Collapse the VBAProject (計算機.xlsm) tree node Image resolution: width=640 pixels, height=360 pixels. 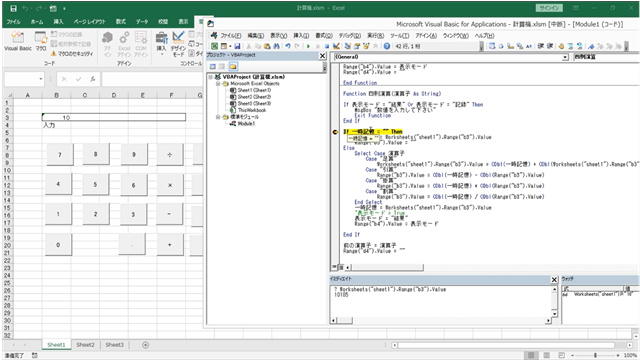pos(211,77)
